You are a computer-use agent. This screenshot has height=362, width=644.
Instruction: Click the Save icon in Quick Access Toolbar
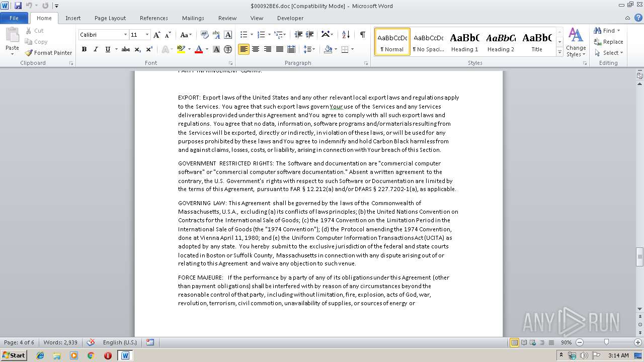coord(18,6)
